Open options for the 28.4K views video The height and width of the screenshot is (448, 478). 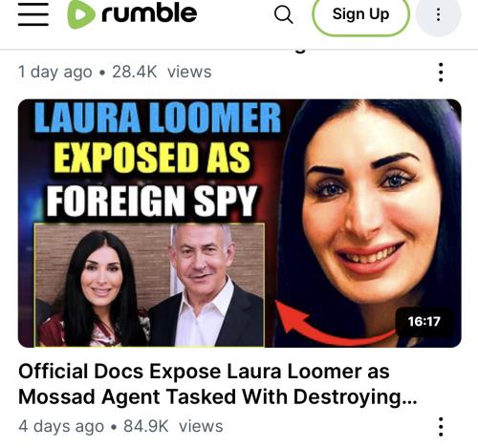(x=441, y=73)
